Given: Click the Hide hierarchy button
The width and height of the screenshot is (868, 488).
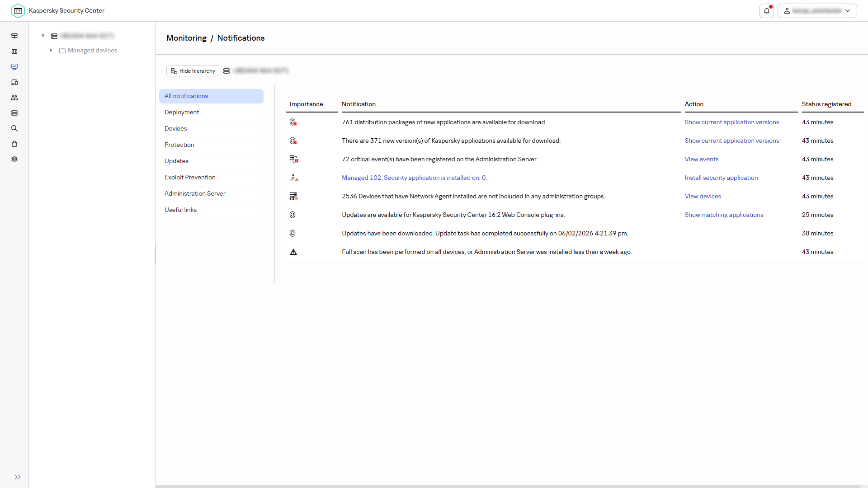Looking at the screenshot, I should [x=193, y=71].
